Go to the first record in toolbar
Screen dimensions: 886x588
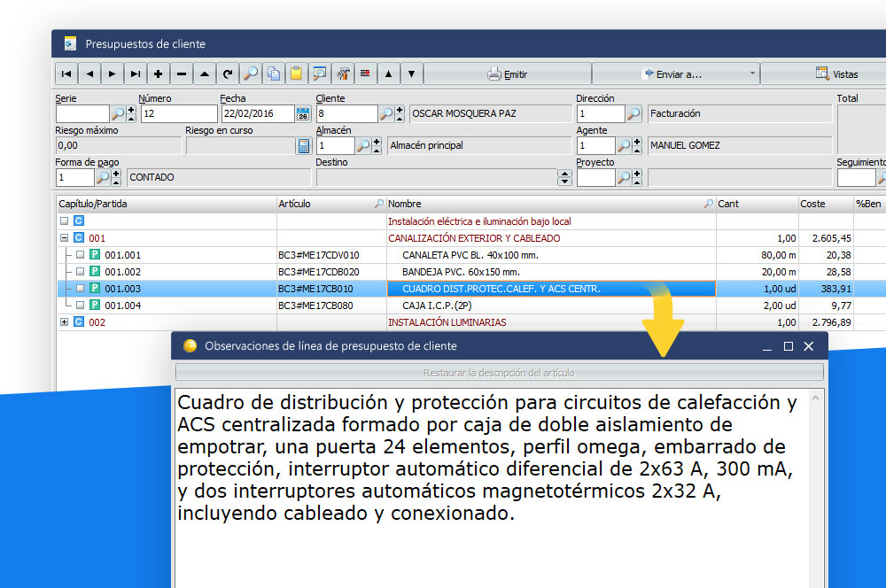click(x=66, y=74)
